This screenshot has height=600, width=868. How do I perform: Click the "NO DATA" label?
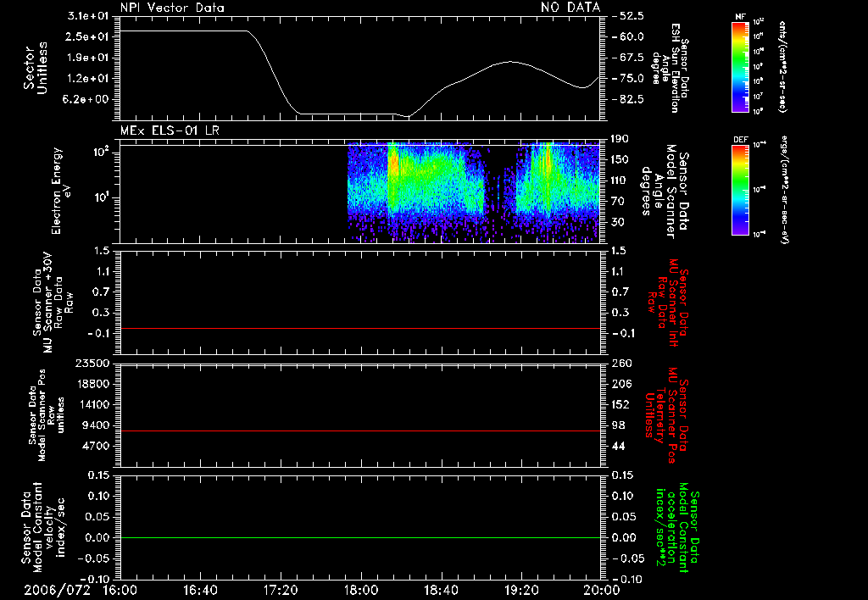570,7
